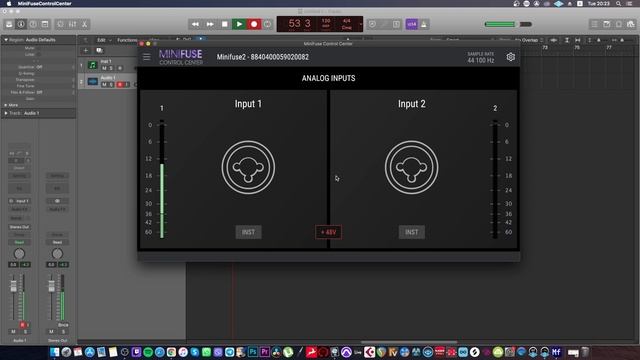
Task: Open Logic loop browser icon
Action: pos(619,24)
